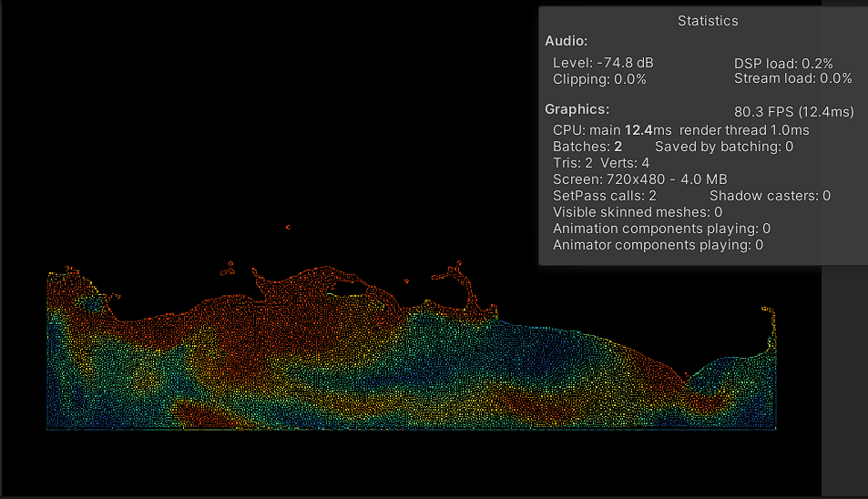The height and width of the screenshot is (499, 868).
Task: Click the Clipping 0.0% value
Action: [599, 79]
